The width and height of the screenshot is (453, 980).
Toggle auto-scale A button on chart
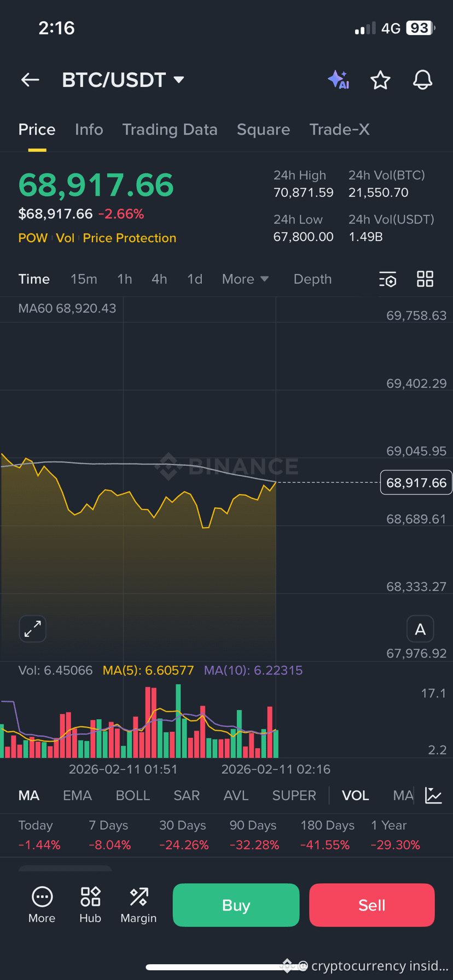coord(420,629)
